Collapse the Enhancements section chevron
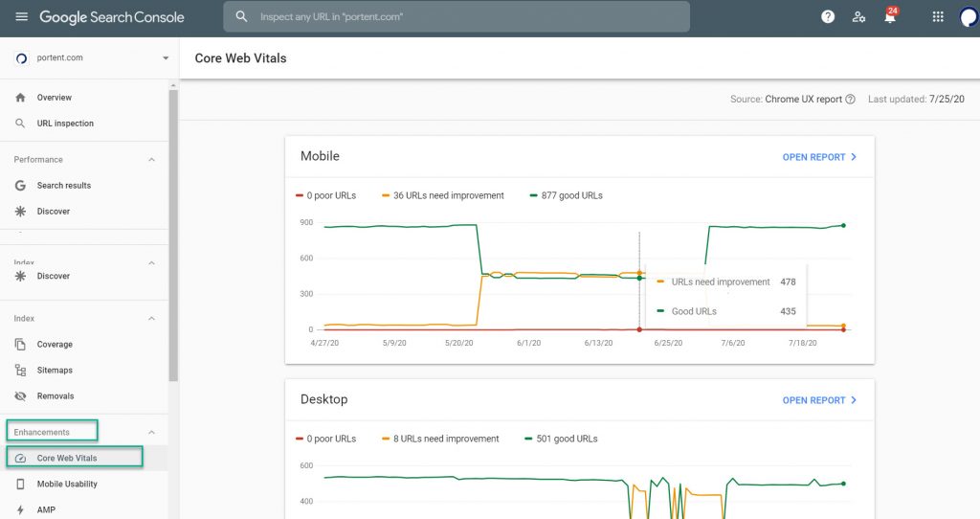Viewport: 980px width, 519px height. tap(151, 433)
